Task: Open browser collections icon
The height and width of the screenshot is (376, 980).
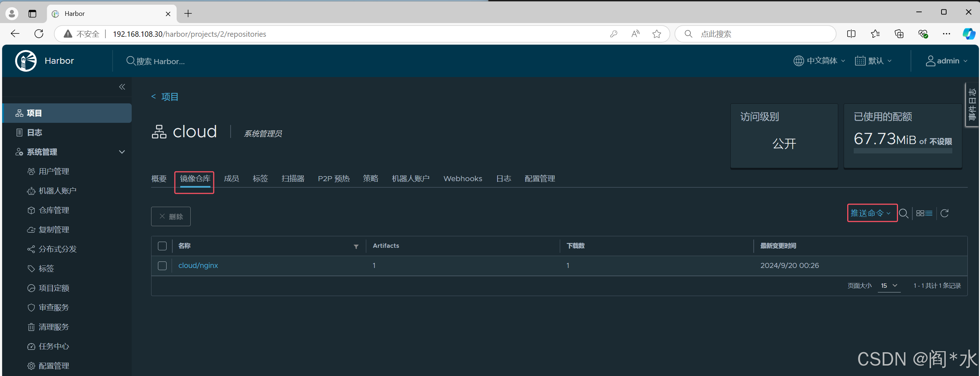Action: click(x=899, y=34)
